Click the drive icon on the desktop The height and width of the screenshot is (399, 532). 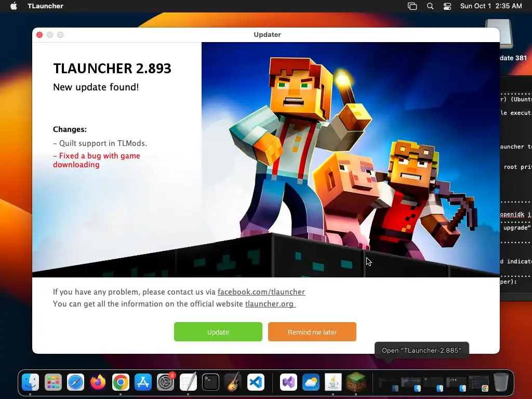[499, 34]
